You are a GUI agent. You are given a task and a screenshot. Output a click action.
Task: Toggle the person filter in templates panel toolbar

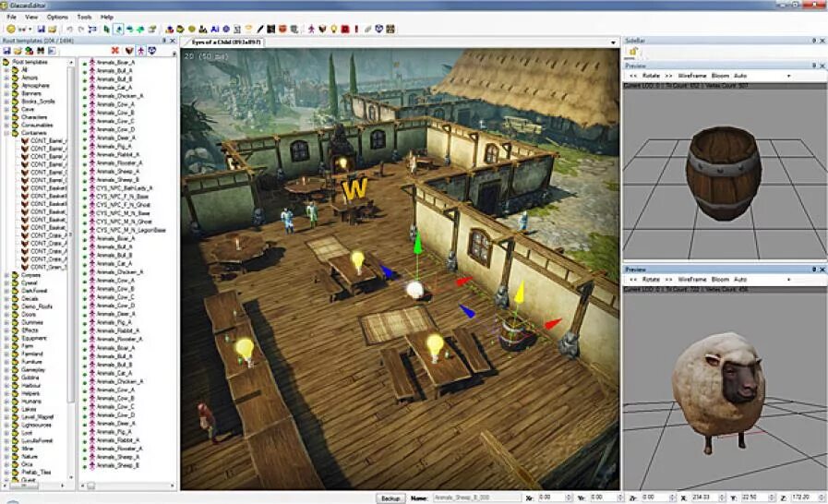click(140, 50)
